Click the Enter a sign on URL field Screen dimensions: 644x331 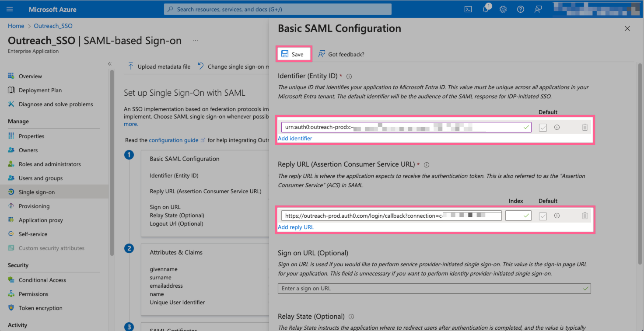(x=434, y=289)
